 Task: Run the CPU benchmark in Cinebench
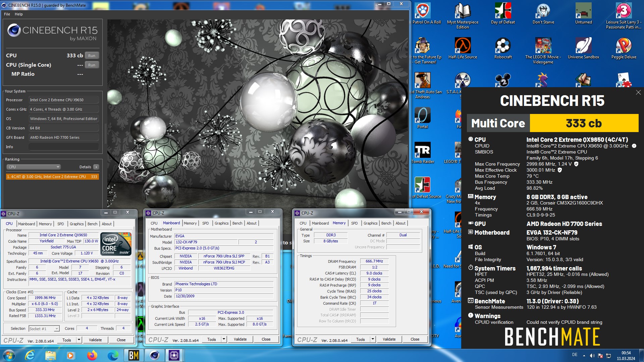click(92, 56)
